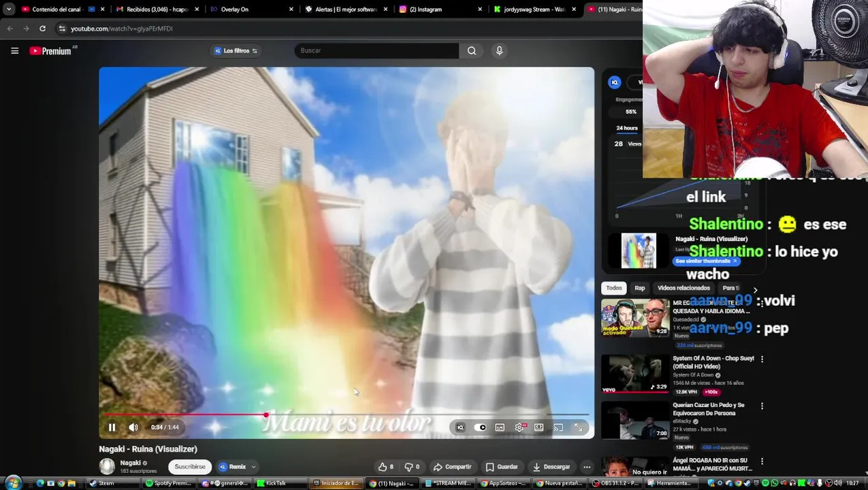Click Descargar download button
The height and width of the screenshot is (490, 868).
point(551,467)
